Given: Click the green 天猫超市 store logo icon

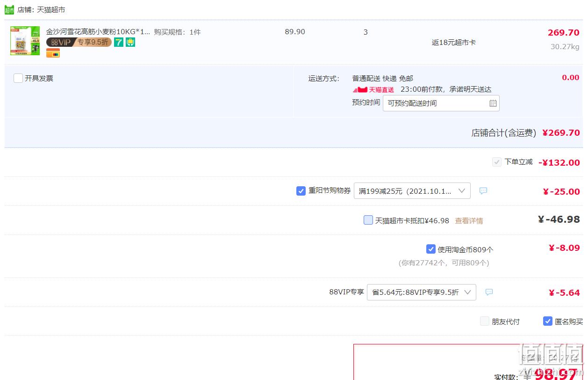Looking at the screenshot, I should click(9, 9).
